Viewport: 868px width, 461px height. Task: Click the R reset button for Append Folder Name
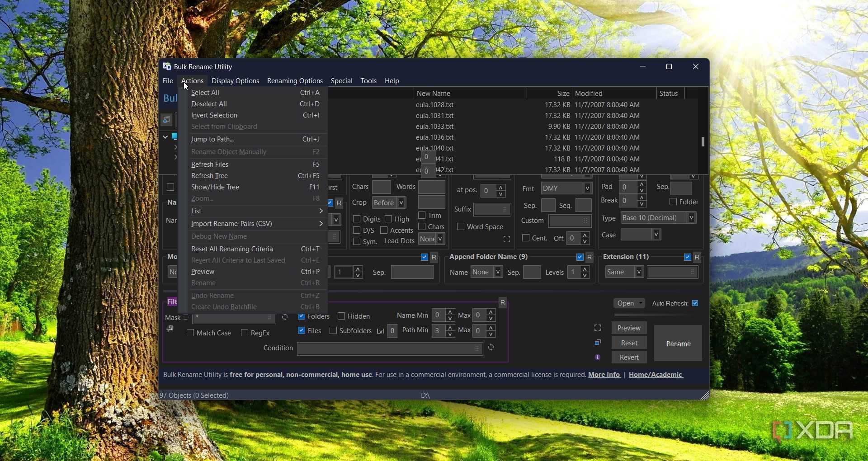coord(589,257)
